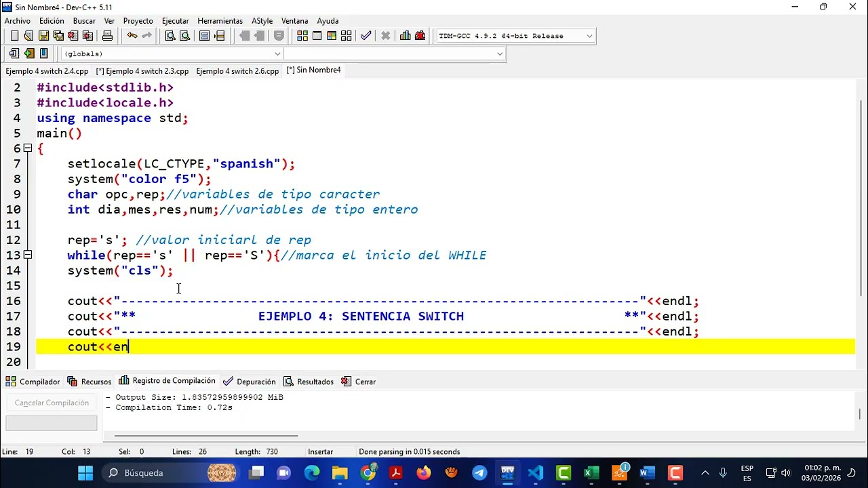The image size is (868, 488).
Task: Open Replace with the second magnifier icon
Action: 184,36
